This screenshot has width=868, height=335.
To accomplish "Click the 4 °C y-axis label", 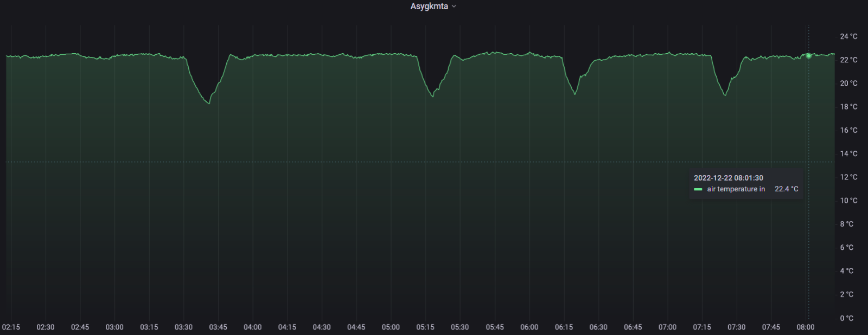I will [846, 270].
